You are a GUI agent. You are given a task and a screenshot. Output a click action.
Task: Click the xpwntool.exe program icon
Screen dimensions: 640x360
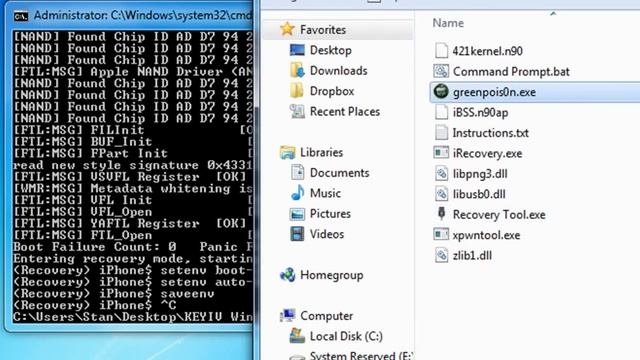[x=441, y=235]
